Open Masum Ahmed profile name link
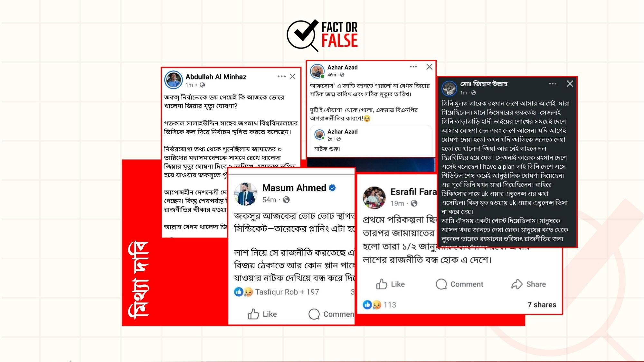 (x=294, y=188)
